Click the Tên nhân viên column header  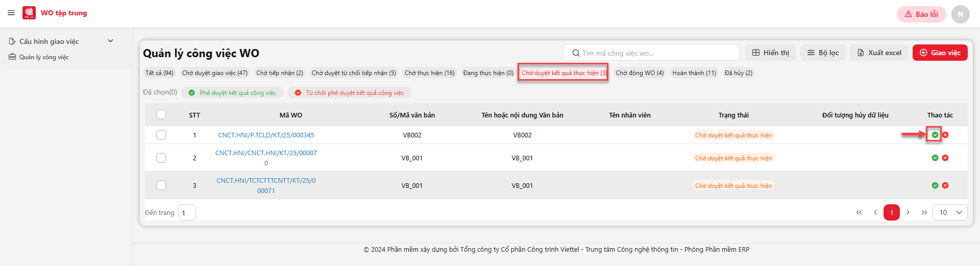[x=630, y=115]
